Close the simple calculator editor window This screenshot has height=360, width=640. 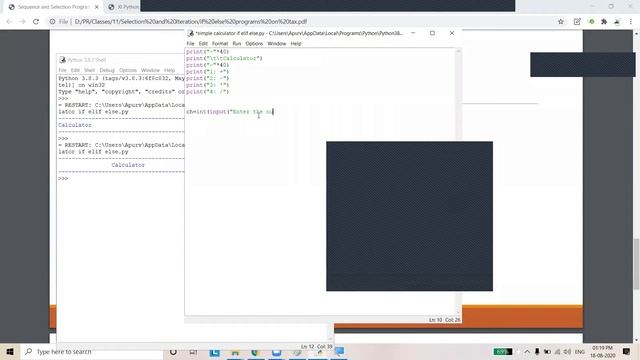pos(452,33)
